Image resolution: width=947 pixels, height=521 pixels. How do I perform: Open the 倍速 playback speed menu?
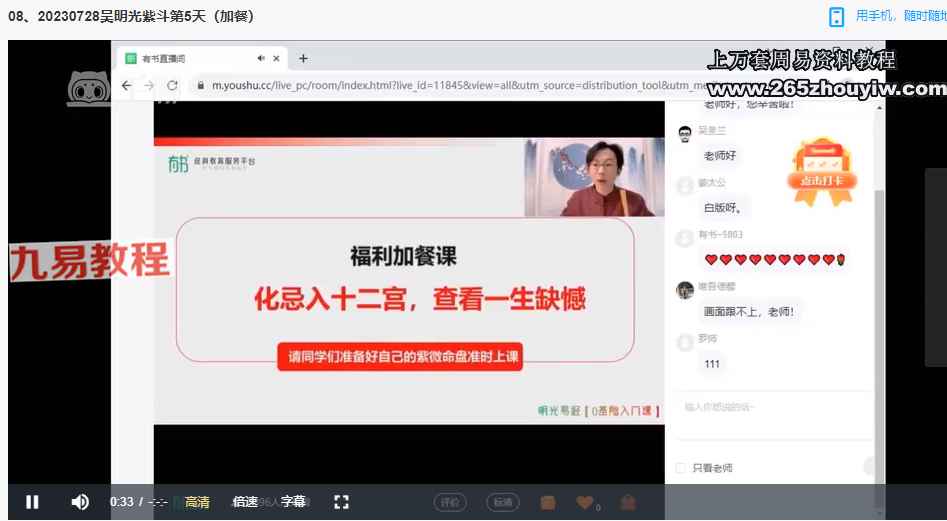tap(245, 502)
